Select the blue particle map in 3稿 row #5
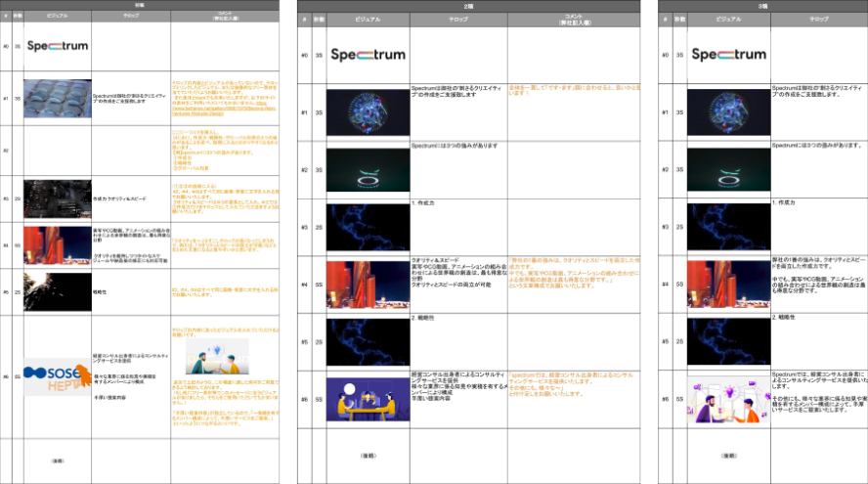The height and width of the screenshot is (484, 868). [729, 341]
